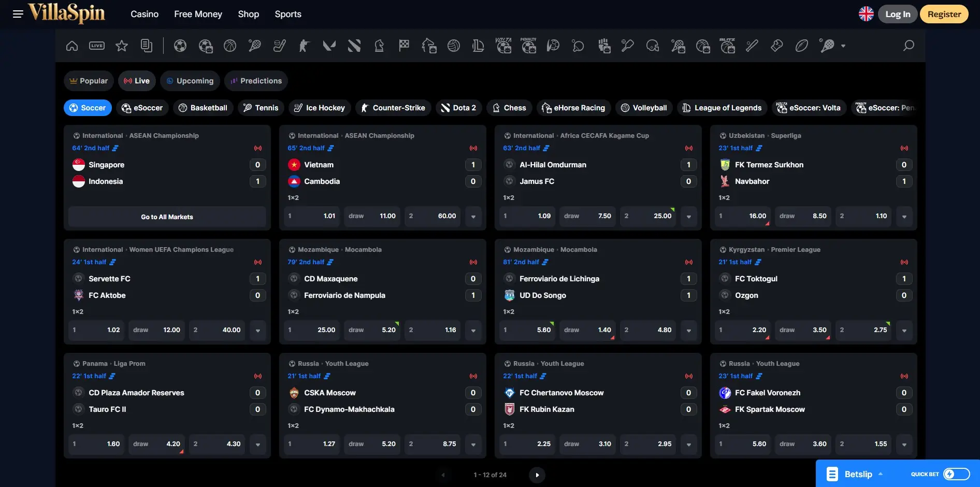
Task: Open favorites star icon
Action: (122, 46)
